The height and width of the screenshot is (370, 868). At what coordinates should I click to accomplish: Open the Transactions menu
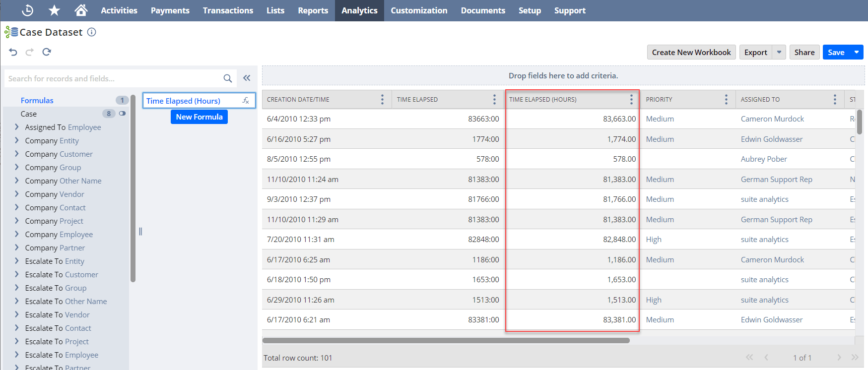pos(228,10)
